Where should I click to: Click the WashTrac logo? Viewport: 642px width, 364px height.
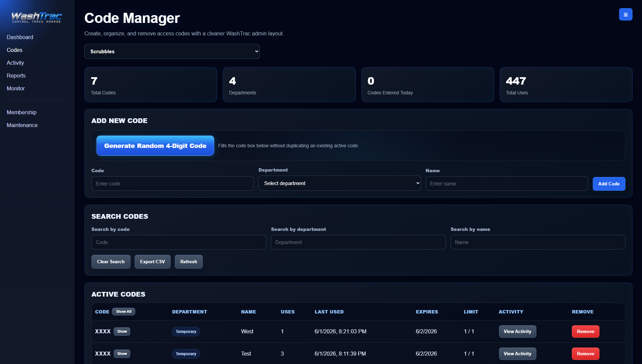[37, 17]
